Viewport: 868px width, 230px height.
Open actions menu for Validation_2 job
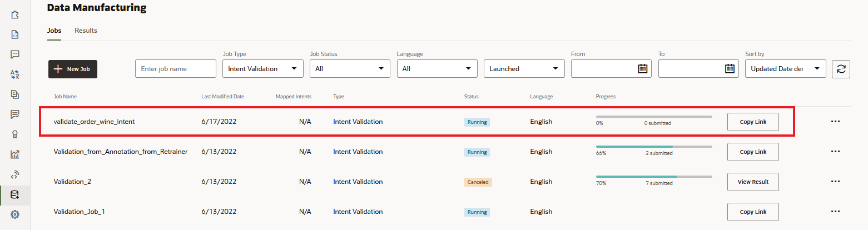click(x=835, y=182)
